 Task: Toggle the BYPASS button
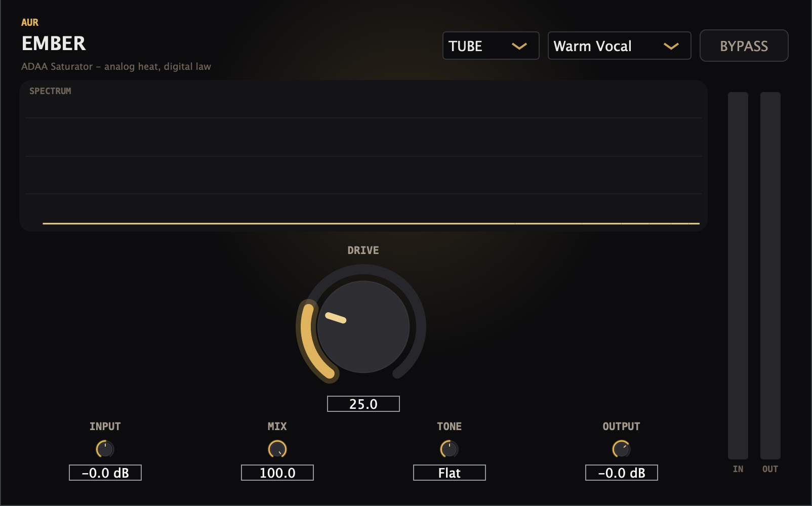(744, 46)
